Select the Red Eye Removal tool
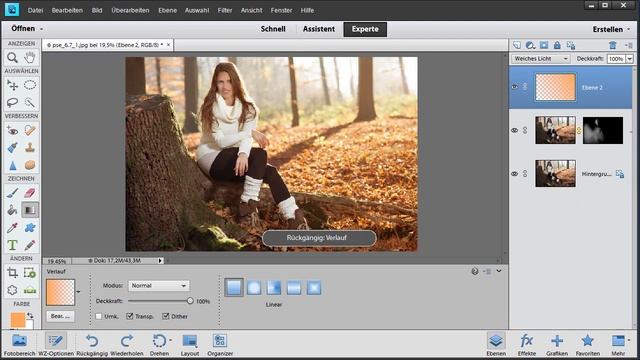This screenshot has height=360, width=640. (12, 131)
